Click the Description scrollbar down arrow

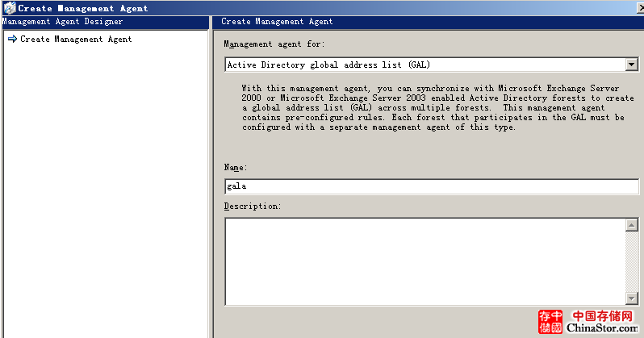(x=631, y=298)
